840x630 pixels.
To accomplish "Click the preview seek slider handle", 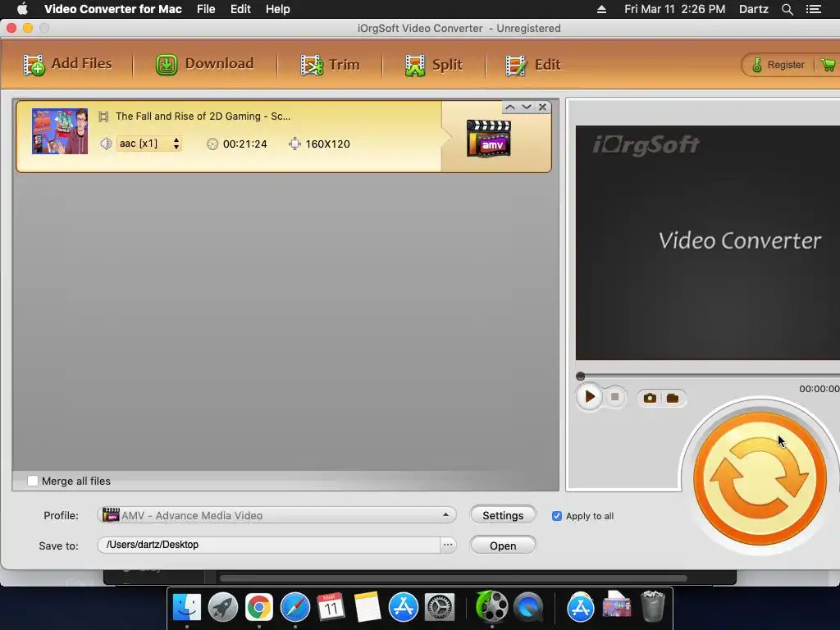I will [580, 376].
